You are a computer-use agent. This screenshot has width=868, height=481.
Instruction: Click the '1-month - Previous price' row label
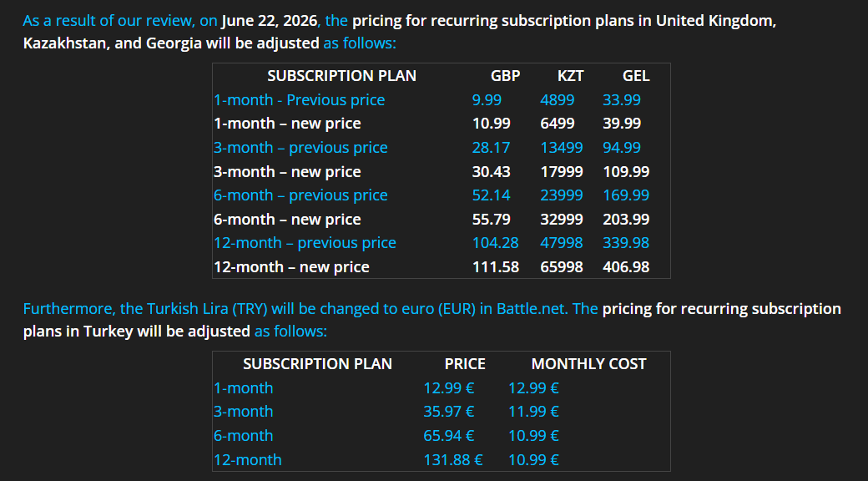(300, 100)
